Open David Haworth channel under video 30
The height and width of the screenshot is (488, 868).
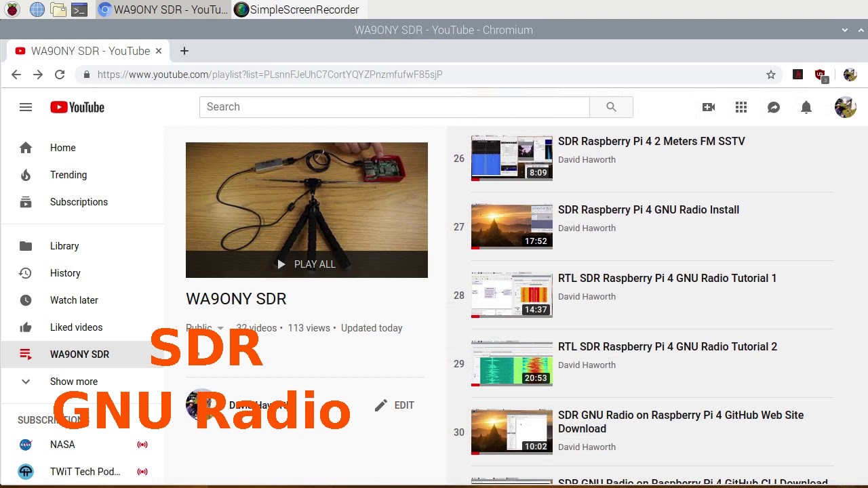[587, 447]
